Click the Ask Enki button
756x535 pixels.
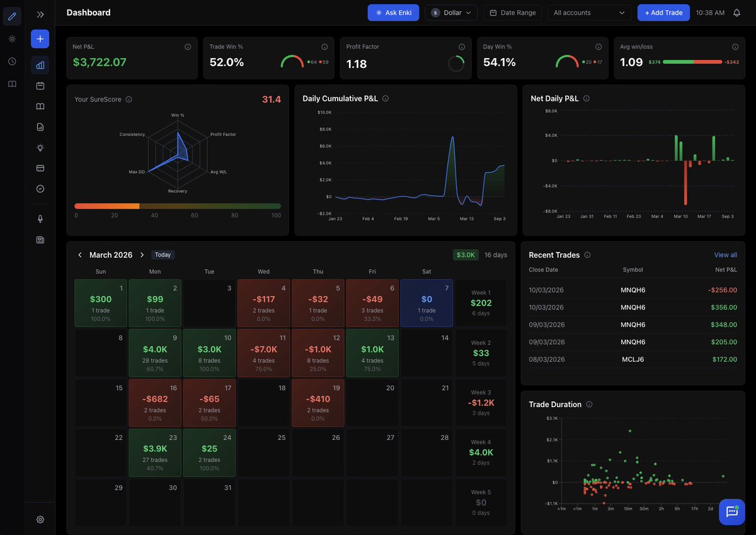393,13
